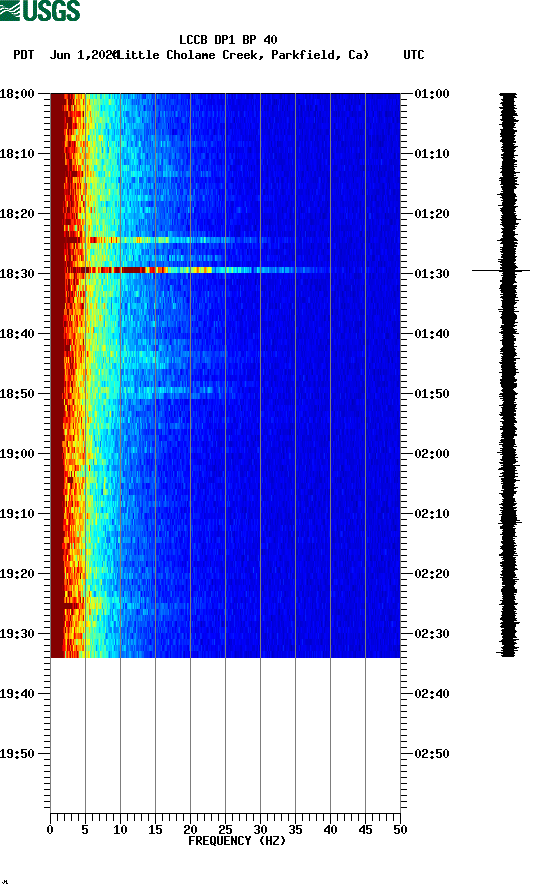Click the 19:30 PDT time label
Viewport: 552px width, 893px height.
[17, 634]
